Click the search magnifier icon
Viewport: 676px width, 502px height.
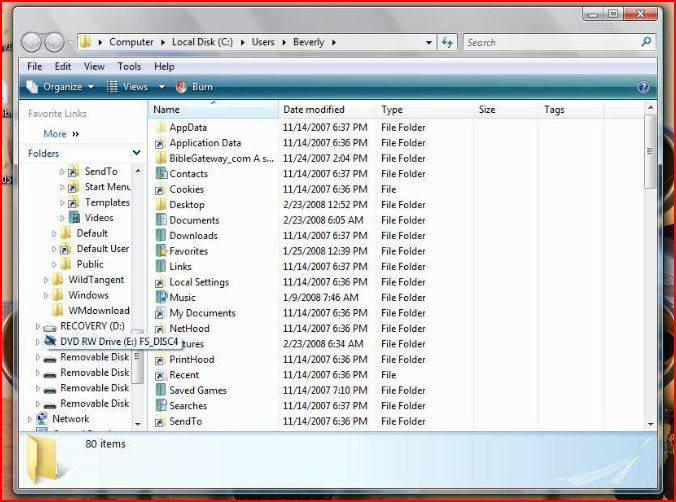646,42
